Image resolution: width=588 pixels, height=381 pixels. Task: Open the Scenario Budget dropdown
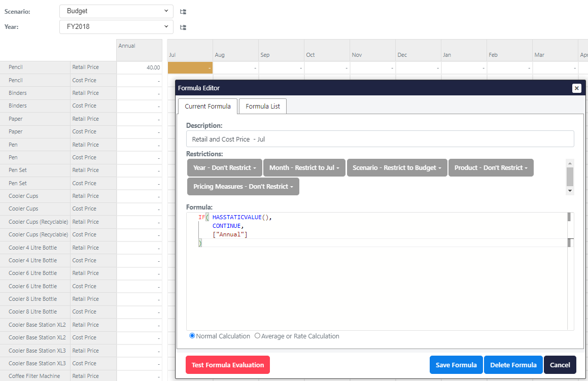click(116, 11)
